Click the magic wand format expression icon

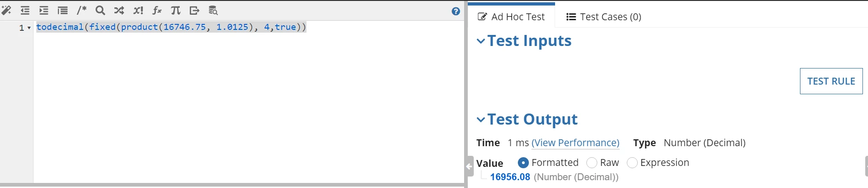(6, 10)
